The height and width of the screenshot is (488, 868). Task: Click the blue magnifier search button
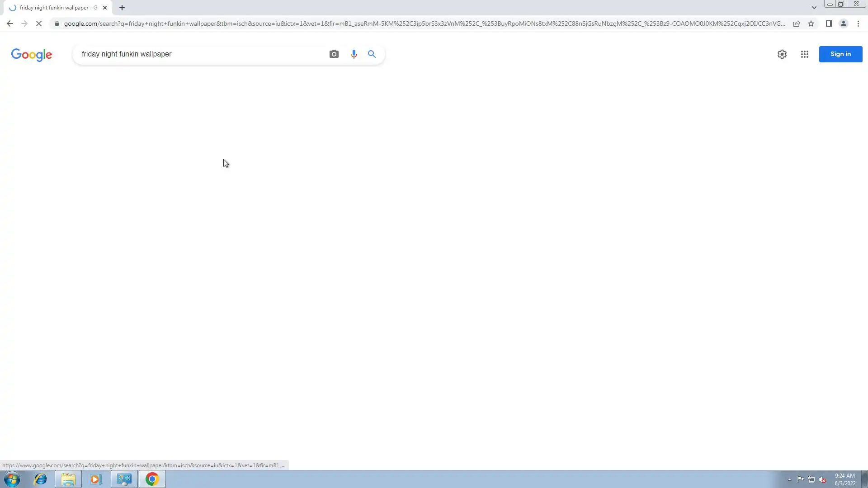point(372,54)
